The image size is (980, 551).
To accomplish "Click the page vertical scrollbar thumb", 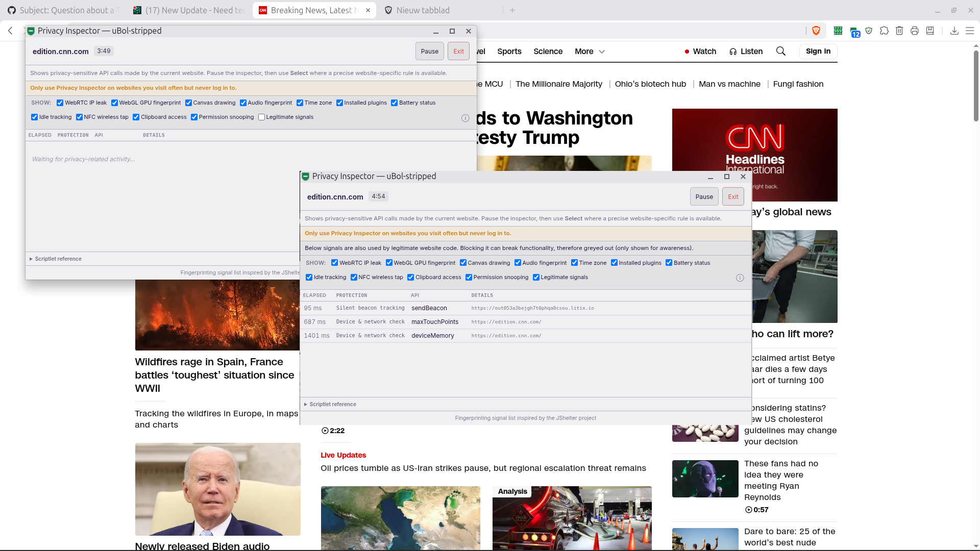I will [x=976, y=84].
